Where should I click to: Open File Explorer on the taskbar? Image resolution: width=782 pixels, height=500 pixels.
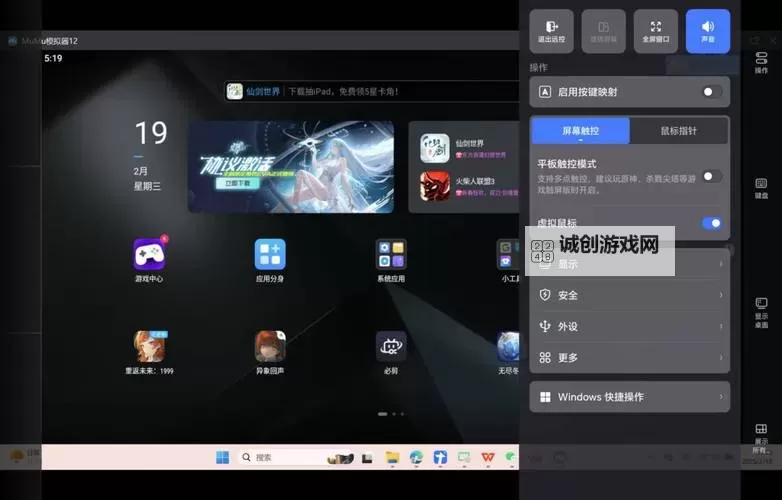[x=392, y=457]
